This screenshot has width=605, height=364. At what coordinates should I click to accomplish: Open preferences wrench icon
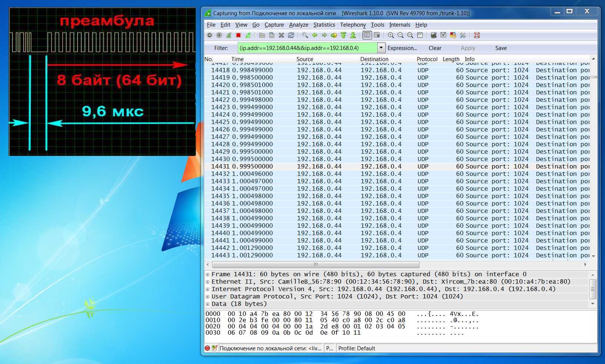click(463, 35)
